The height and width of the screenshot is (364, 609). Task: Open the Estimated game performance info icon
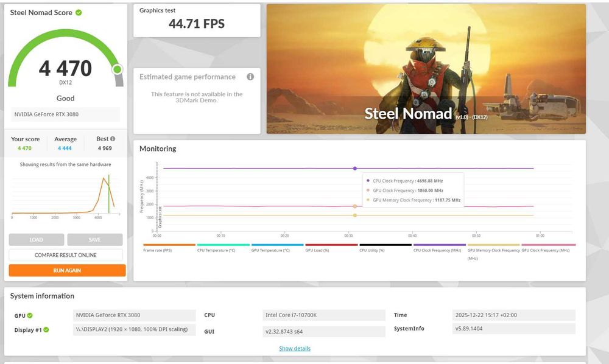coord(250,77)
